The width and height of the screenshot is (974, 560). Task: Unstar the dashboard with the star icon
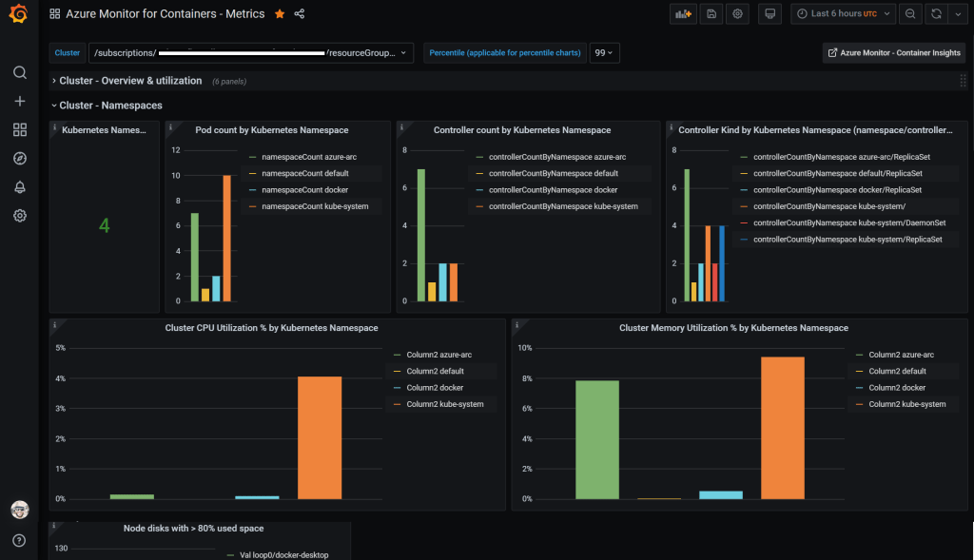pos(280,14)
